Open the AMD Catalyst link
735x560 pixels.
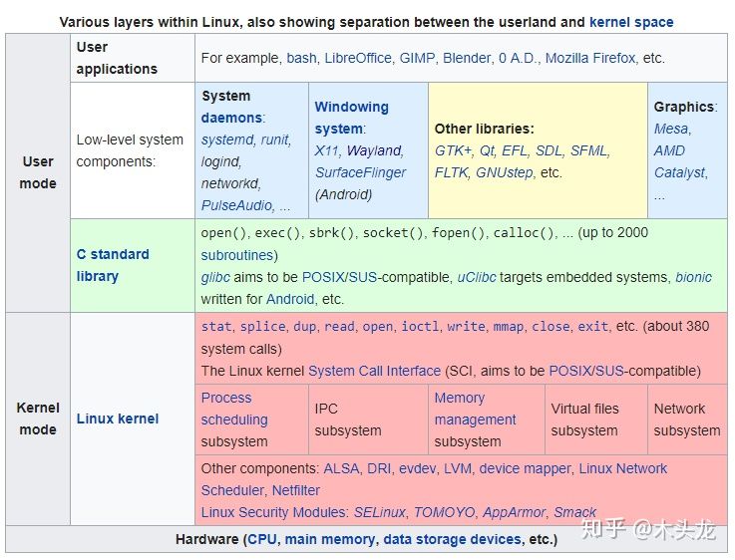point(679,161)
